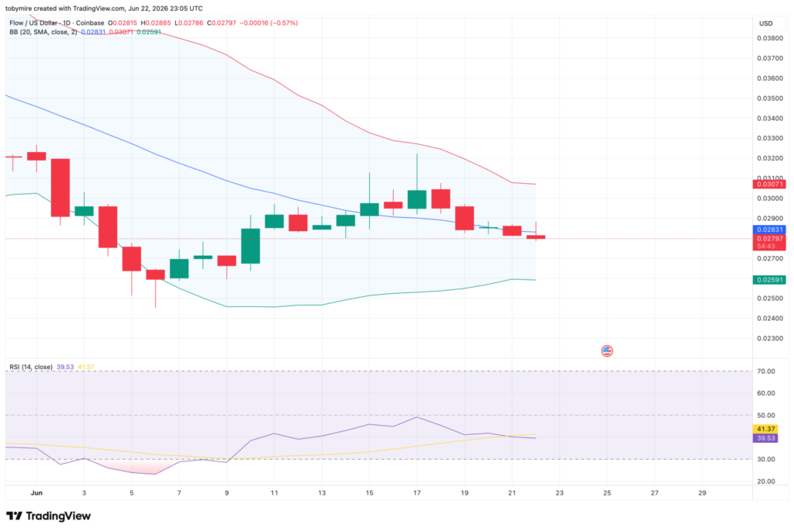
Task: Select the tall green candle on June 10
Action: 250,247
